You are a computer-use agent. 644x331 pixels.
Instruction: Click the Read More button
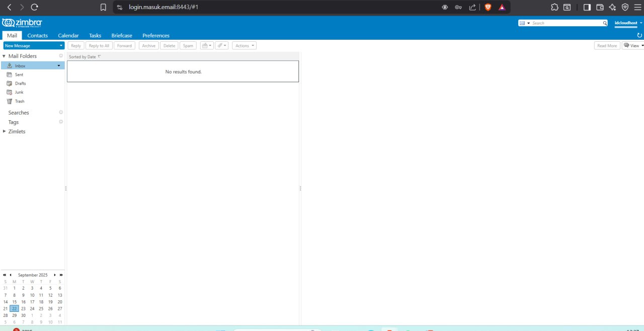(607, 45)
